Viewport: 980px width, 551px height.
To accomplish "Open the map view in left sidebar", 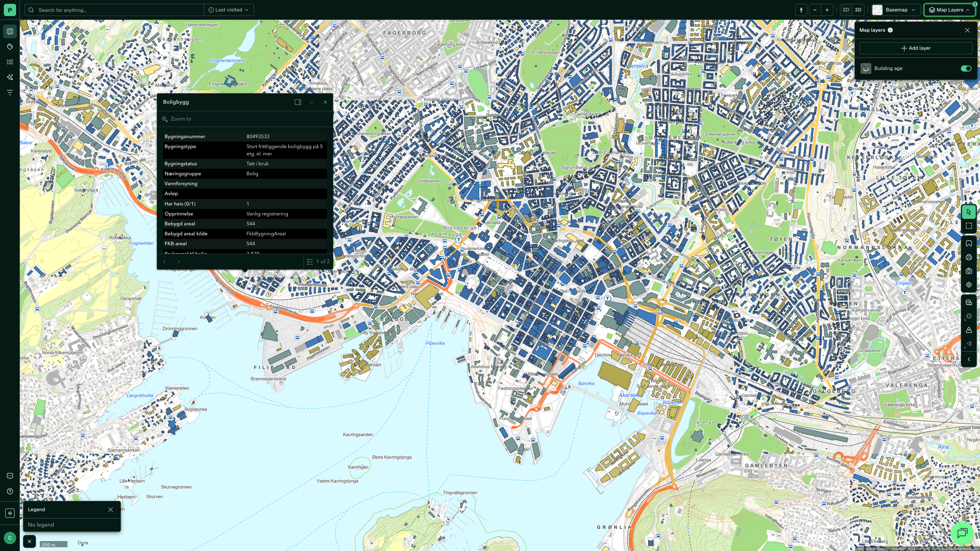I will coord(10,31).
